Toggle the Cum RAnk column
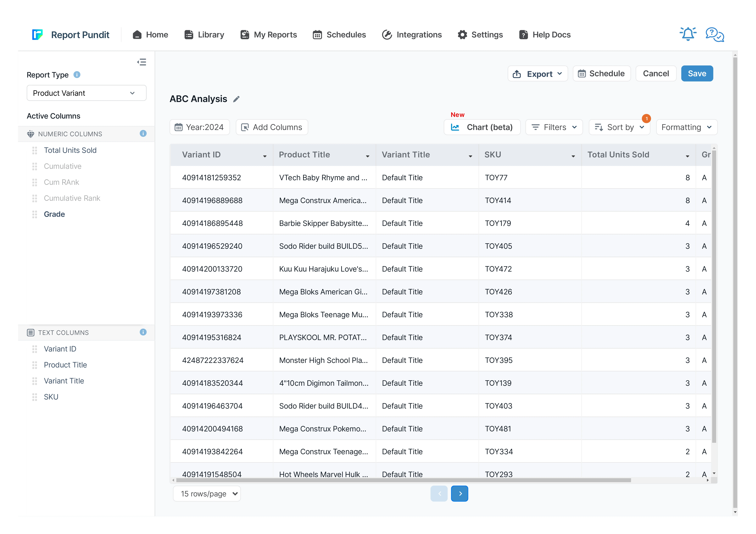756x534 pixels. (62, 182)
